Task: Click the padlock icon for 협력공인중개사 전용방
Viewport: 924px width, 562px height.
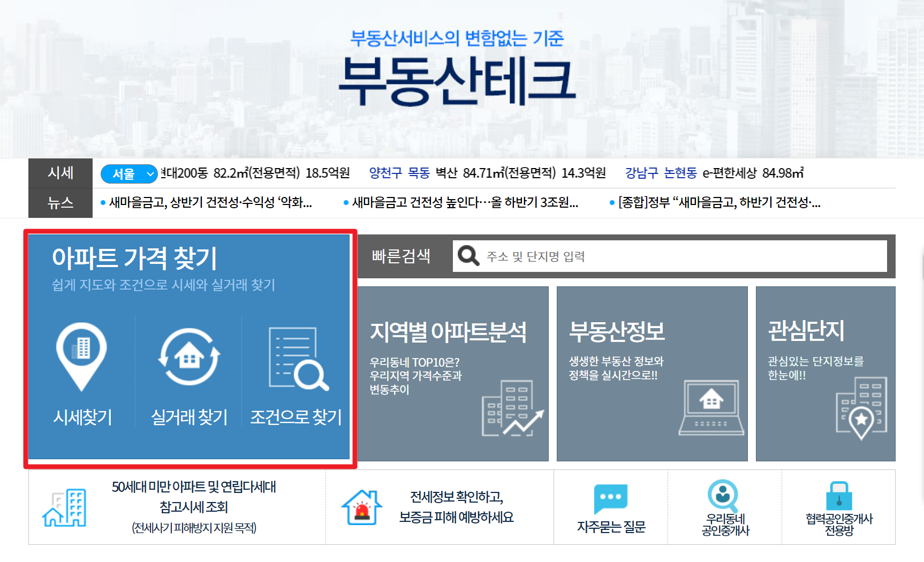Action: tap(839, 496)
